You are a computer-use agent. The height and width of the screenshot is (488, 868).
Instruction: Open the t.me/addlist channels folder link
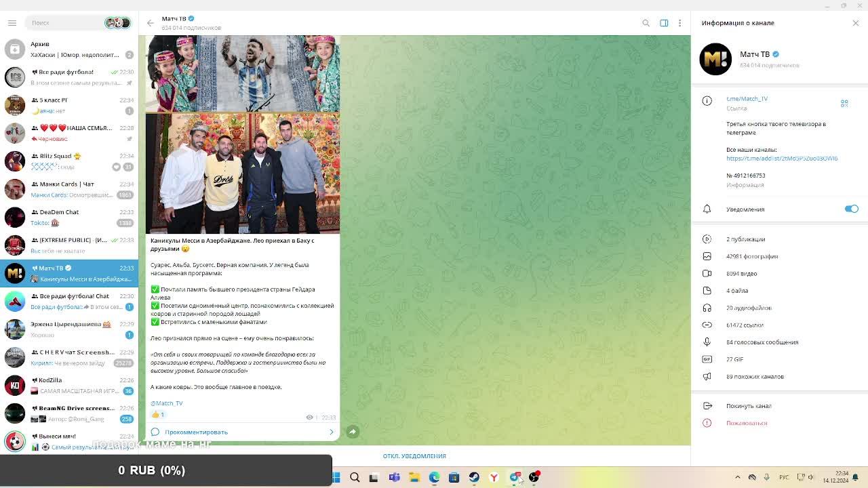(782, 158)
